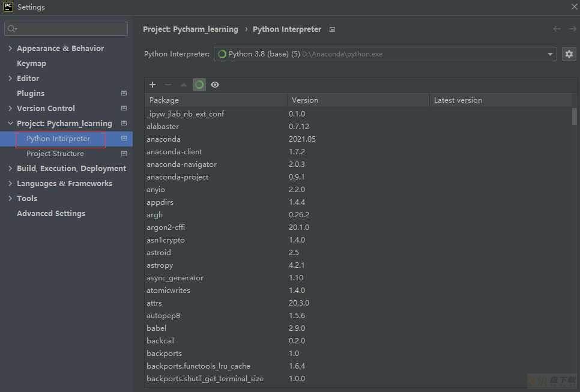Select the atomicwrites package row
Viewport: 580px width, 392px height.
[358, 291]
